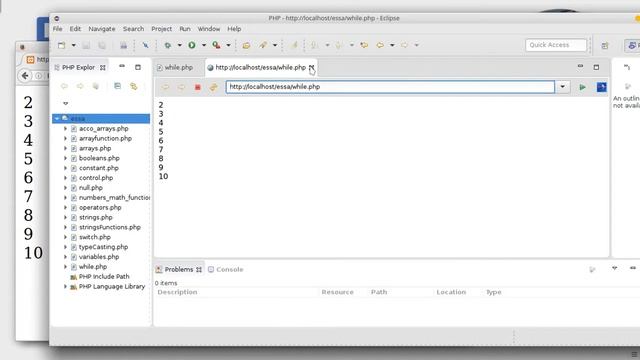Image resolution: width=640 pixels, height=360 pixels.
Task: Select arrayfunction.php in the explorer
Action: [x=105, y=138]
